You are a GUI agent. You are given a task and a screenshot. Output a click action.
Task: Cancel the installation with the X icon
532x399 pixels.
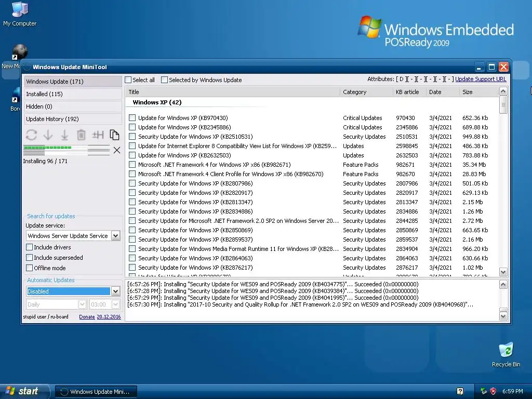click(x=117, y=150)
